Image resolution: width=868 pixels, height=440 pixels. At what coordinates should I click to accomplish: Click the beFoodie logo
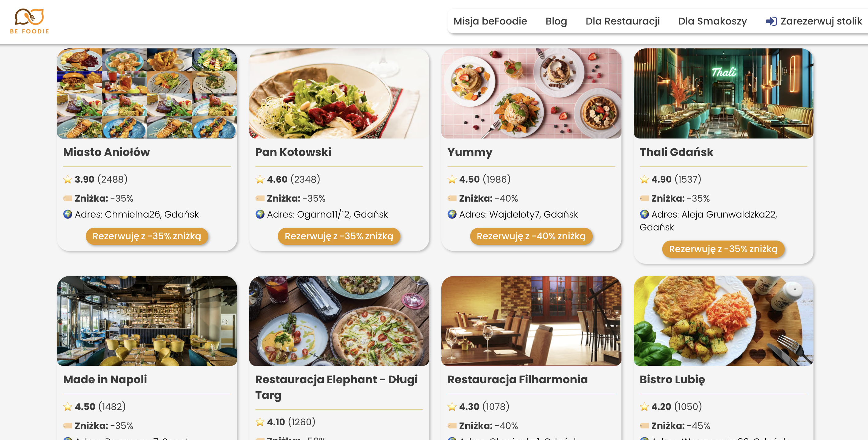click(30, 21)
